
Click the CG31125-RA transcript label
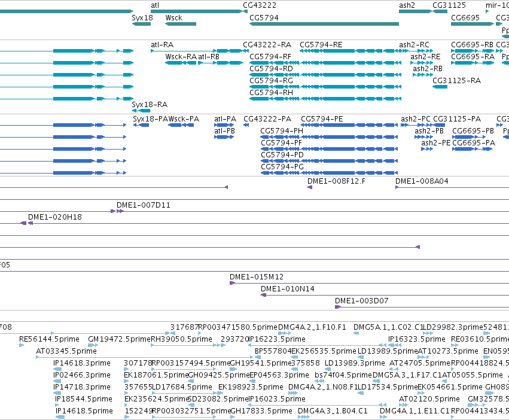point(456,80)
